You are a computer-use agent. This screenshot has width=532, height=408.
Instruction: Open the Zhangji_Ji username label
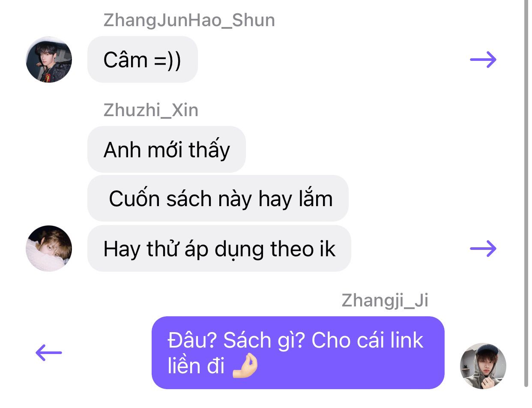(x=385, y=301)
